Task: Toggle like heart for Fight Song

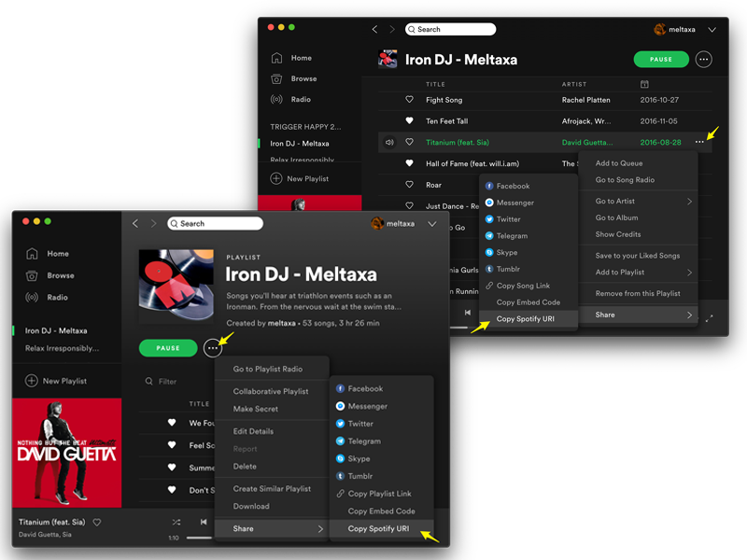Action: 409,100
